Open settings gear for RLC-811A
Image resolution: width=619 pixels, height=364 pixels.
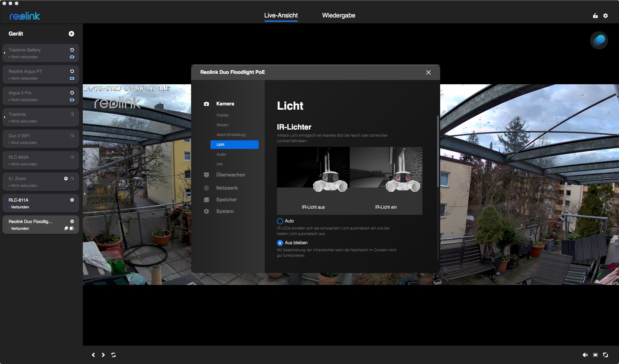point(72,200)
